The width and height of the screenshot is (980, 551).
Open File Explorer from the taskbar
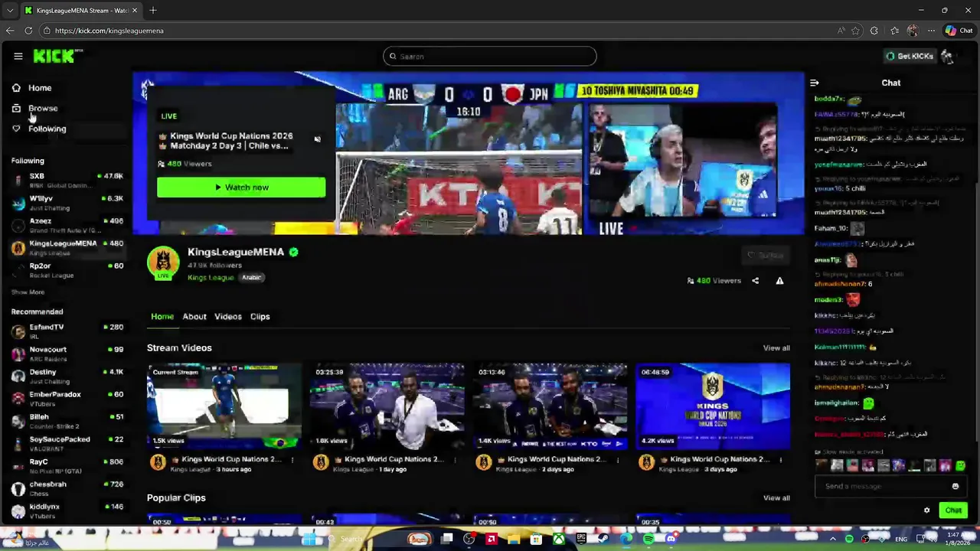pyautogui.click(x=514, y=540)
